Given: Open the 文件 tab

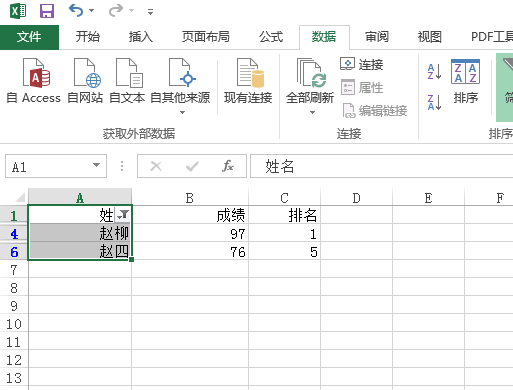Looking at the screenshot, I should (29, 37).
